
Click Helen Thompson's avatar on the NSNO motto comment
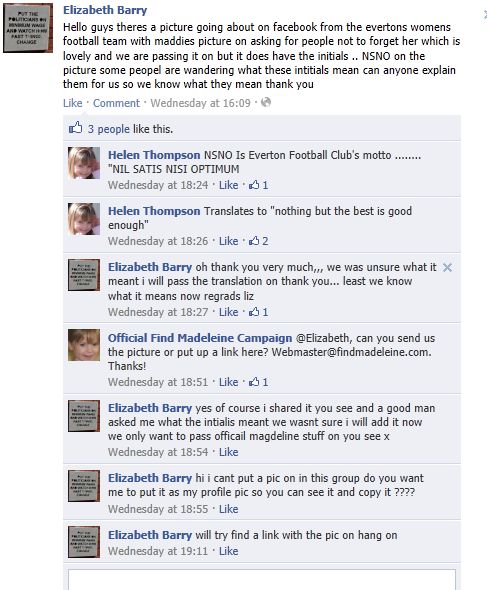point(84,163)
